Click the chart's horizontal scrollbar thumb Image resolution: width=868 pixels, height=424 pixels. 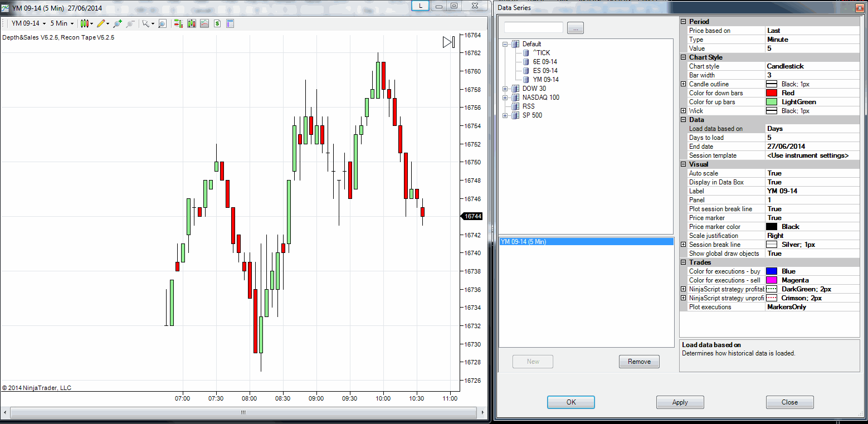(243, 413)
